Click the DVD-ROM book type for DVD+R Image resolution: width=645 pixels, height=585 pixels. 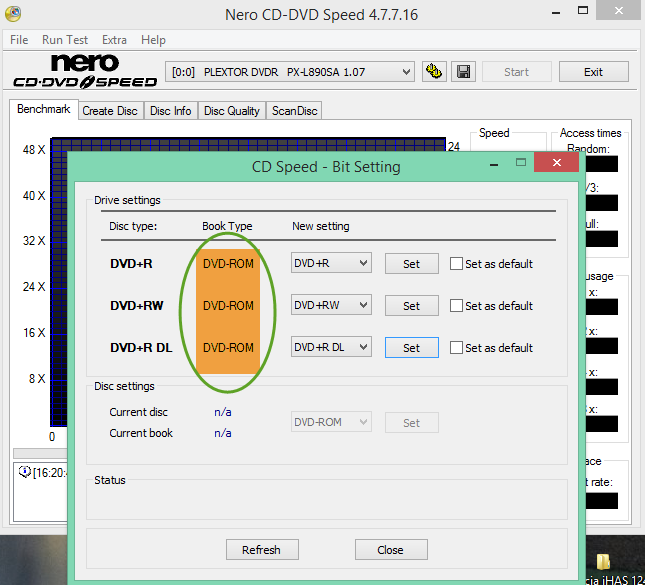(x=228, y=264)
